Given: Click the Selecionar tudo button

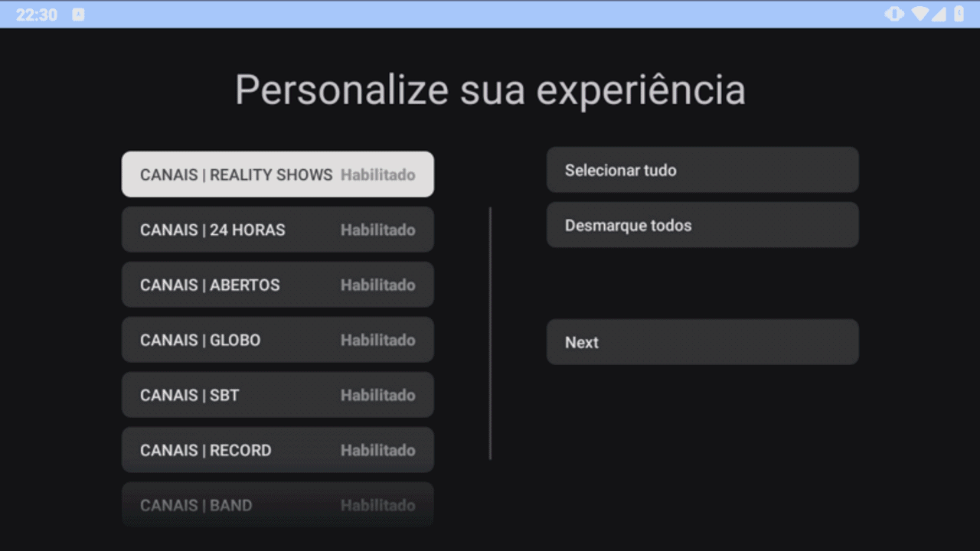Looking at the screenshot, I should coord(703,170).
